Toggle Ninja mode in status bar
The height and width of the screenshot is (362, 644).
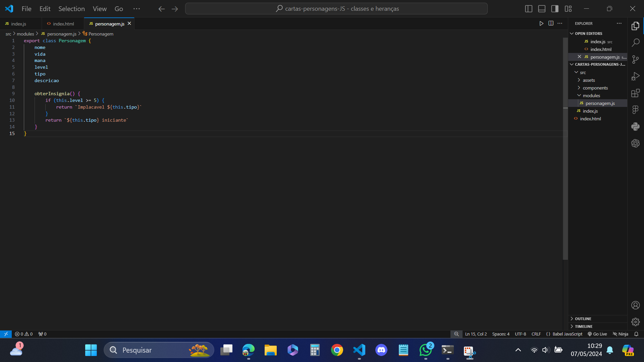click(620, 334)
